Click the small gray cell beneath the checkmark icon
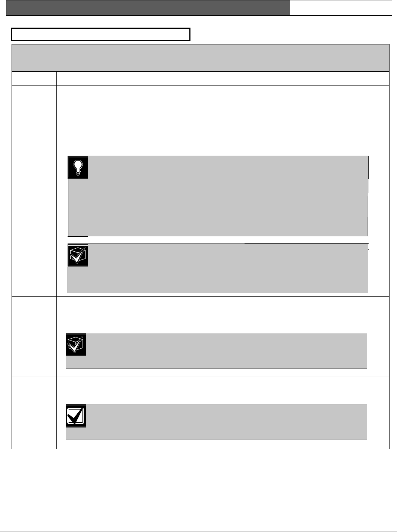Screen dimensions: 397x532 pos(76,433)
